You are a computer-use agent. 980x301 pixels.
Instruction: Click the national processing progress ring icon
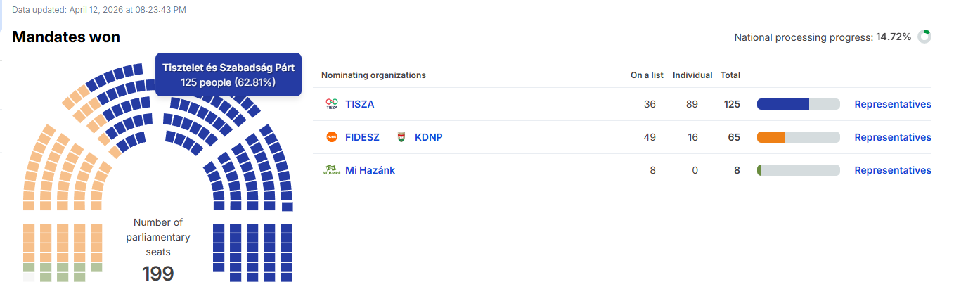pos(924,37)
